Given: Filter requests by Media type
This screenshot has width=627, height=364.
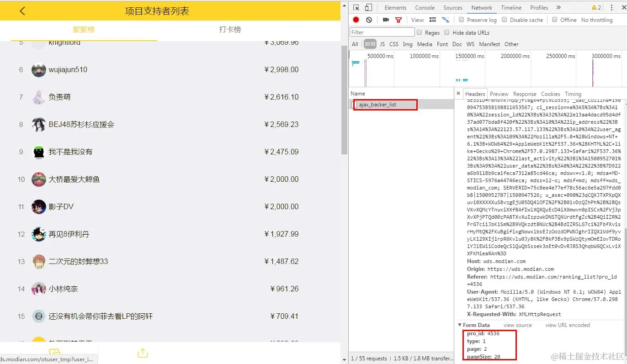Looking at the screenshot, I should 425,44.
